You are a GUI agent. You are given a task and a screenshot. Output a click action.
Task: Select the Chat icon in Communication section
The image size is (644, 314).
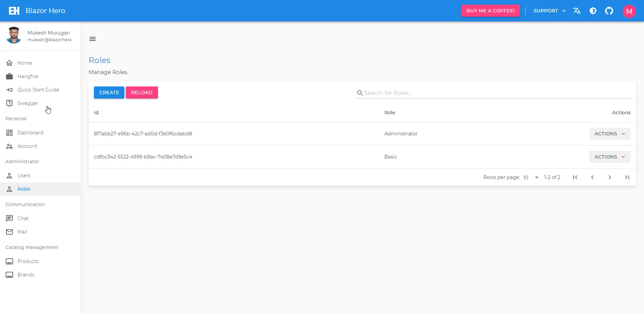(9, 218)
